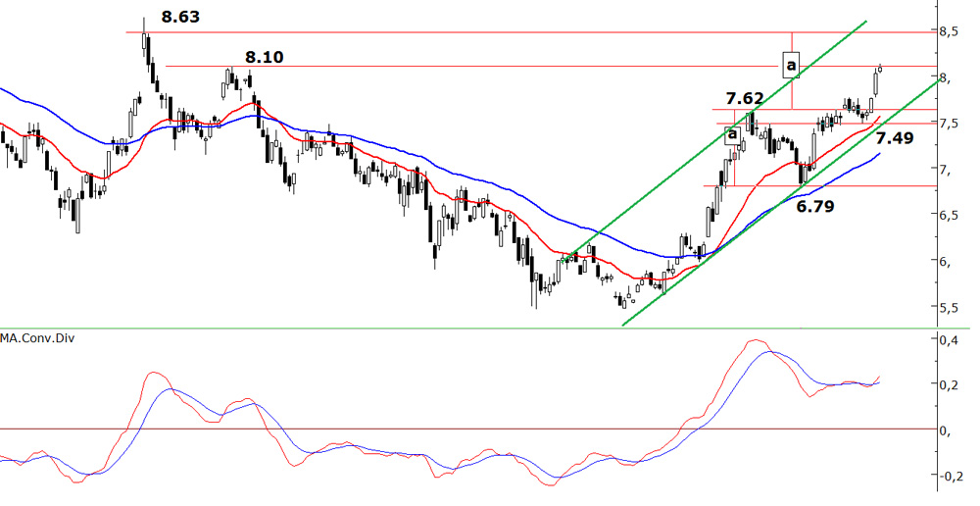Click the 6.79 price label
Screen dimensions: 980x506
[815, 206]
